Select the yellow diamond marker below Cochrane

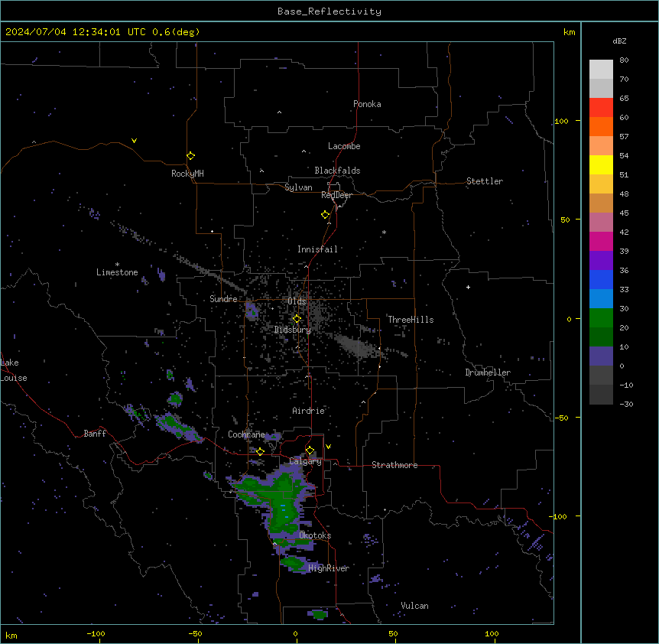[x=260, y=451]
